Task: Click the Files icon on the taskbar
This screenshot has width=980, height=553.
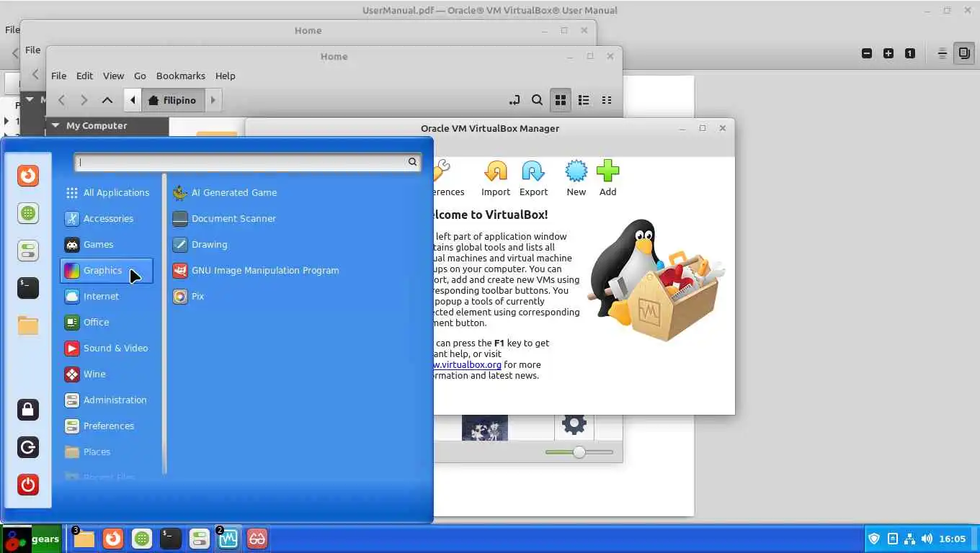Action: pyautogui.click(x=84, y=539)
